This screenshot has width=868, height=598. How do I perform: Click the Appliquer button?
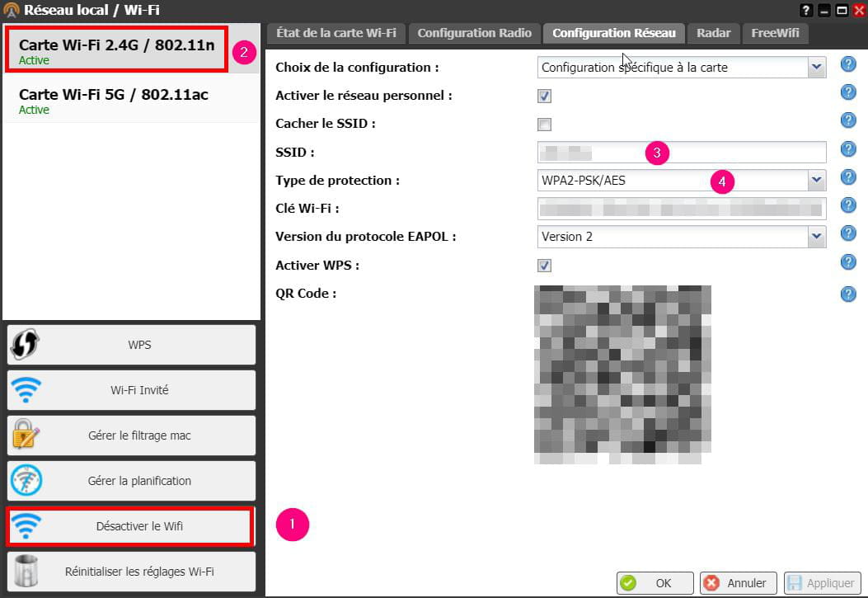pyautogui.click(x=822, y=583)
